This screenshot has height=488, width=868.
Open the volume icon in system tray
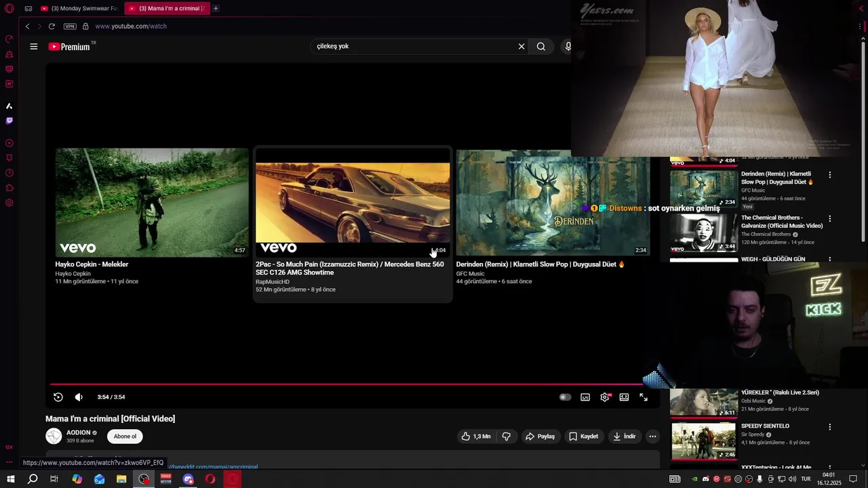coord(793,479)
